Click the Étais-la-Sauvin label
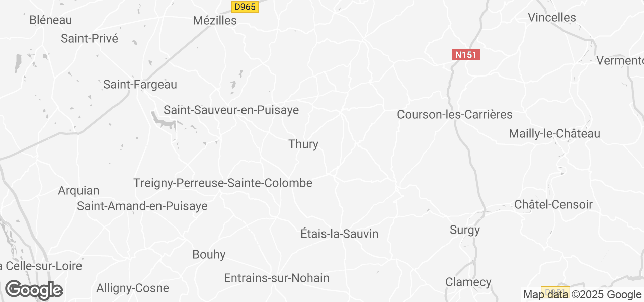 click(x=340, y=234)
